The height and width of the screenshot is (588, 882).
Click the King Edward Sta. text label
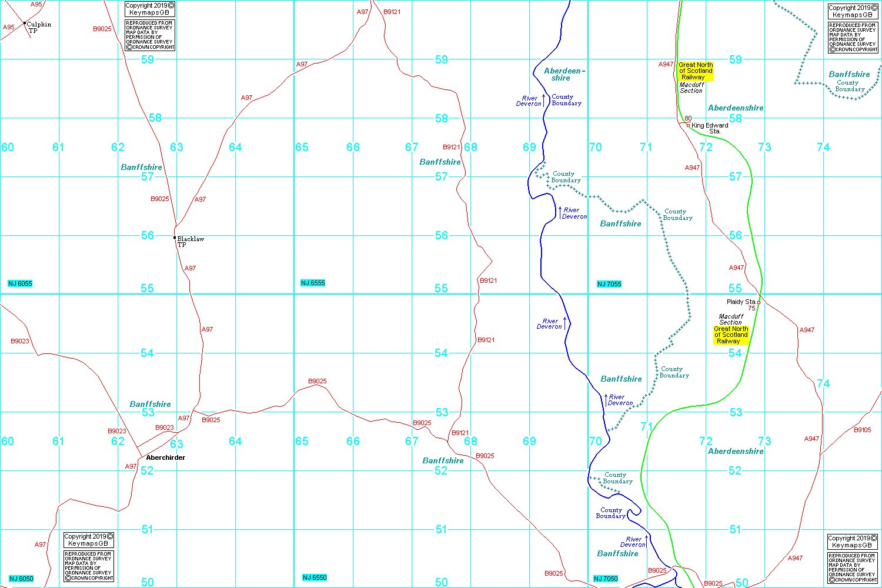pyautogui.click(x=710, y=128)
